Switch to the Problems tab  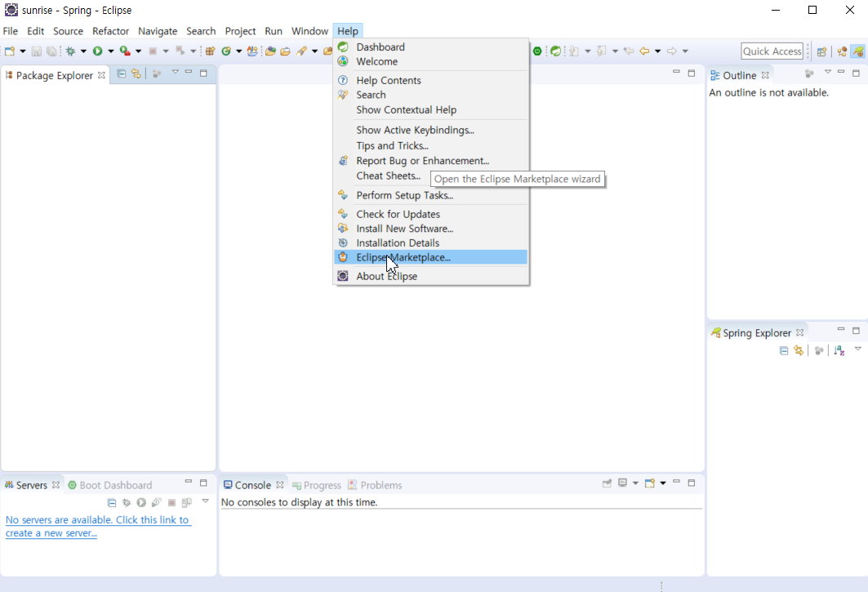pos(375,485)
